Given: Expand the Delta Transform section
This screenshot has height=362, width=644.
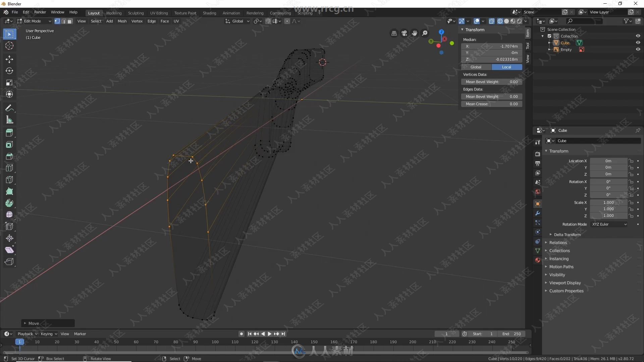Looking at the screenshot, I should click(567, 235).
